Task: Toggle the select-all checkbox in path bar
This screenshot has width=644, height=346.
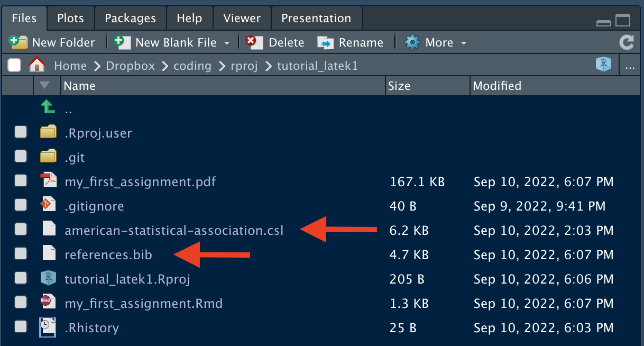Action: [14, 65]
